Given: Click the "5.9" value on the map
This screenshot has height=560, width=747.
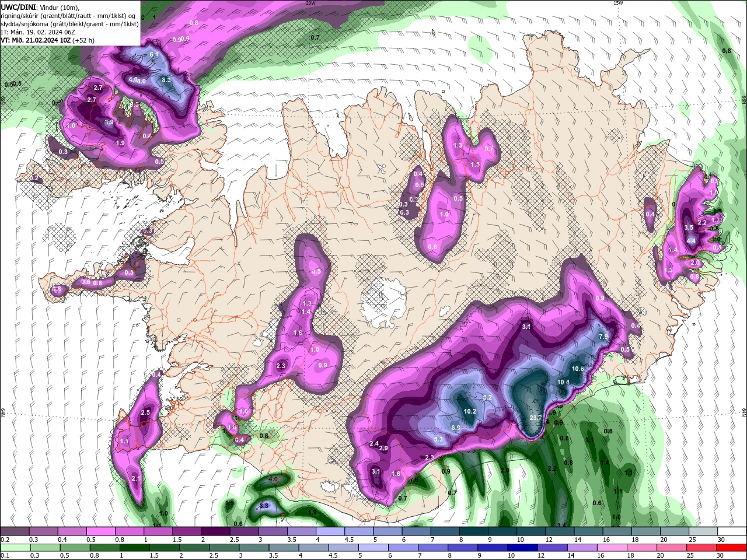Looking at the screenshot, I should (x=456, y=428).
